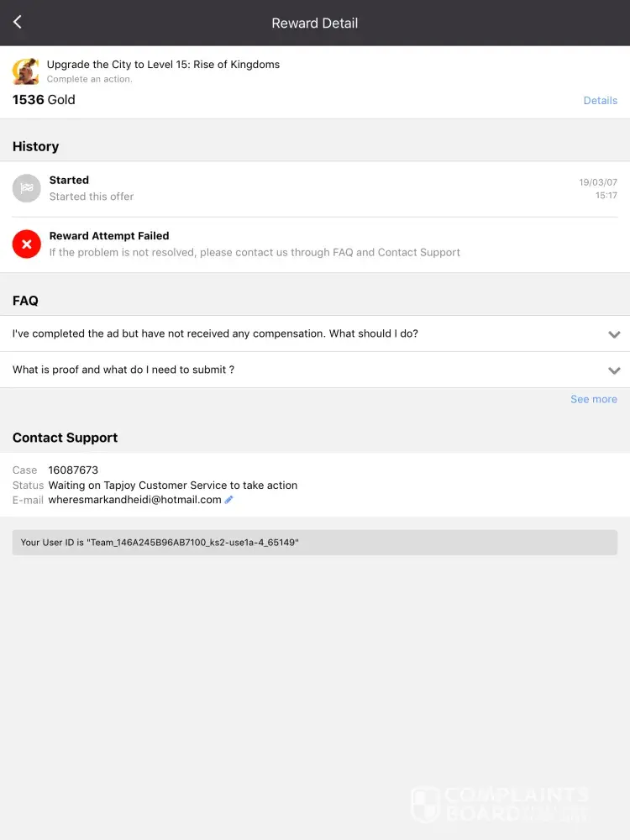Click the Started timestamp 19/03/07
630x840 pixels.
click(597, 182)
